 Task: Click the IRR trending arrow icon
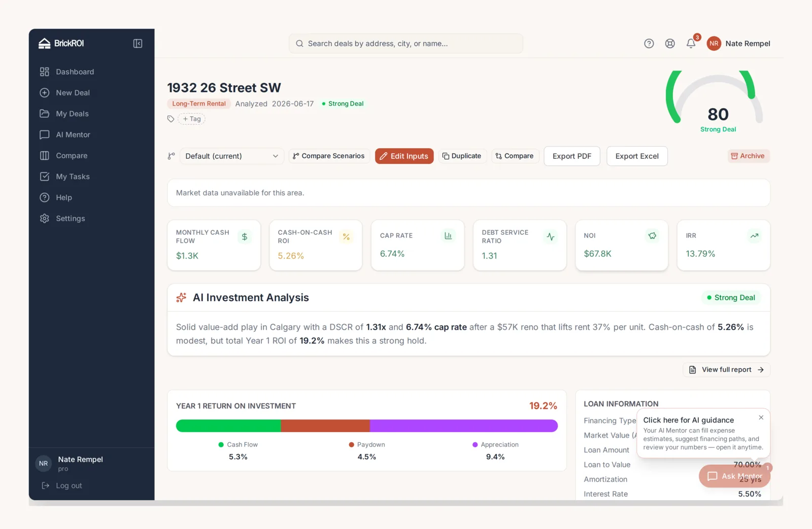(755, 236)
